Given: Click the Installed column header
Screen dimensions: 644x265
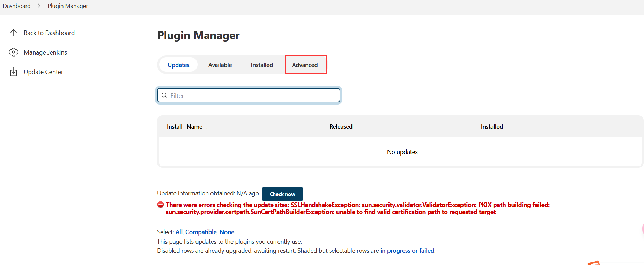Looking at the screenshot, I should click(492, 127).
